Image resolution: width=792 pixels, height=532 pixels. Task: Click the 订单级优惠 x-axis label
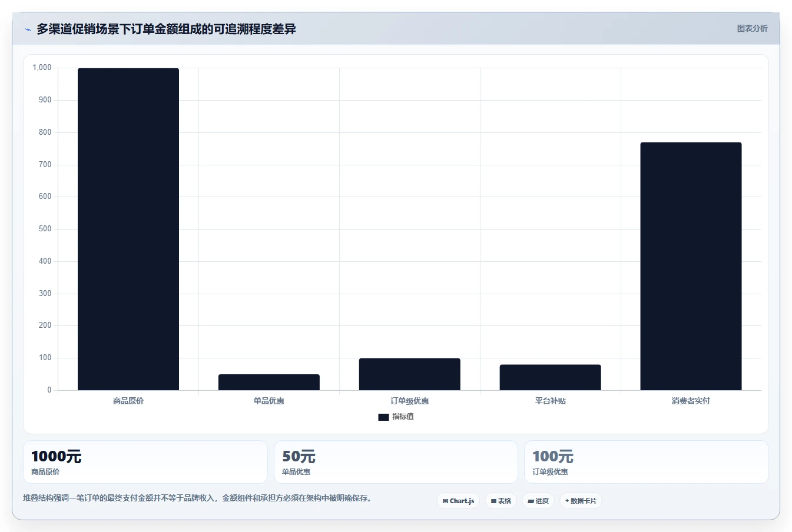coord(410,401)
